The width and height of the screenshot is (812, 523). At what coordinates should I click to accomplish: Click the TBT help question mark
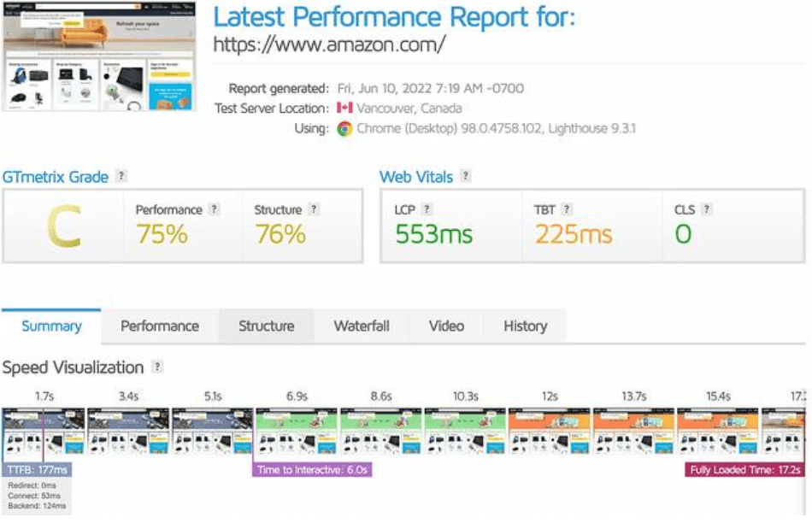point(567,209)
